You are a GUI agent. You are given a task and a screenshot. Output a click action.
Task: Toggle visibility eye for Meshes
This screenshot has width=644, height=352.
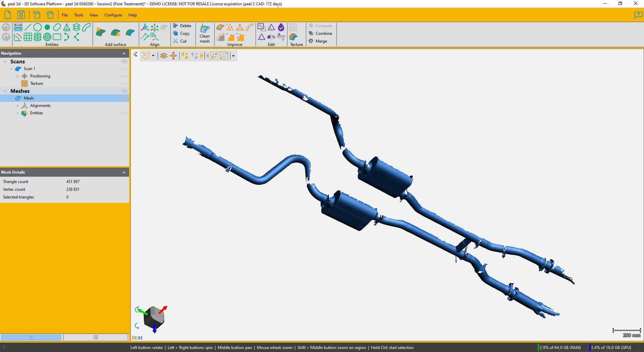tap(124, 91)
